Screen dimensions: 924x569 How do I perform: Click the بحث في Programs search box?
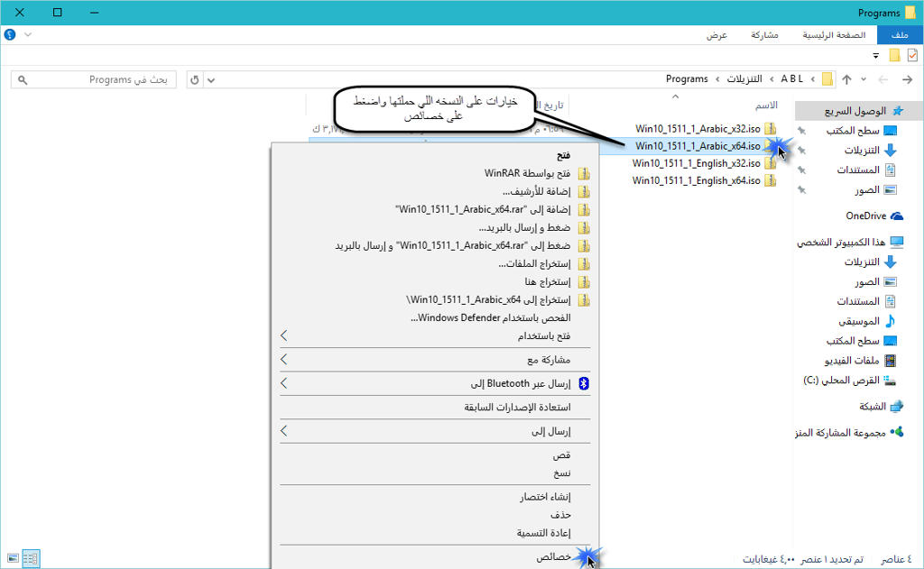94,79
